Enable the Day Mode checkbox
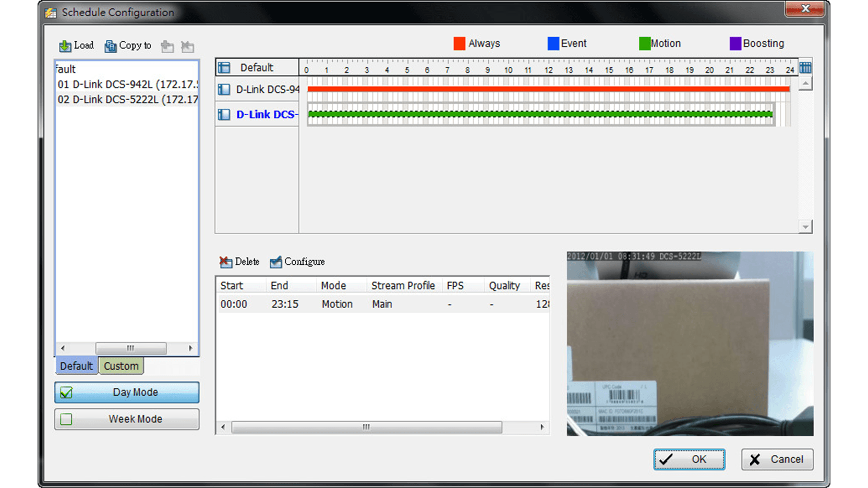The width and height of the screenshot is (868, 488). (x=67, y=393)
